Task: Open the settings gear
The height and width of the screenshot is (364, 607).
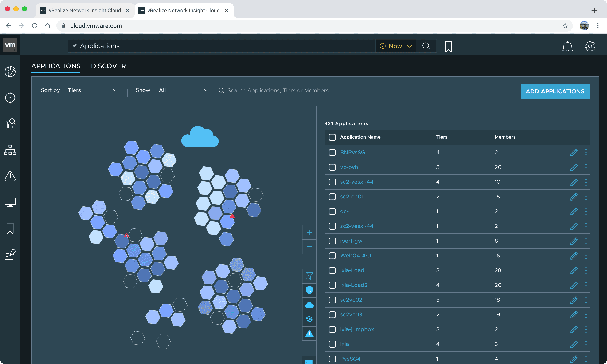Action: pyautogui.click(x=590, y=46)
